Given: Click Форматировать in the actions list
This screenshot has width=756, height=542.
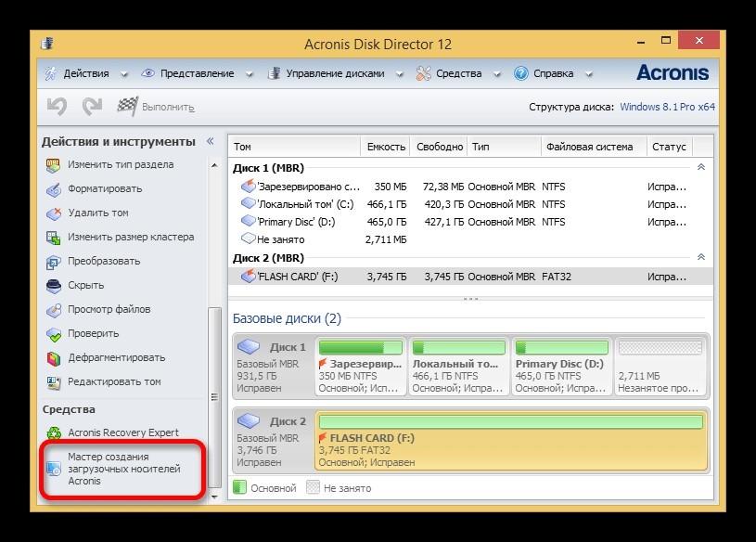Looking at the screenshot, I should tap(105, 188).
